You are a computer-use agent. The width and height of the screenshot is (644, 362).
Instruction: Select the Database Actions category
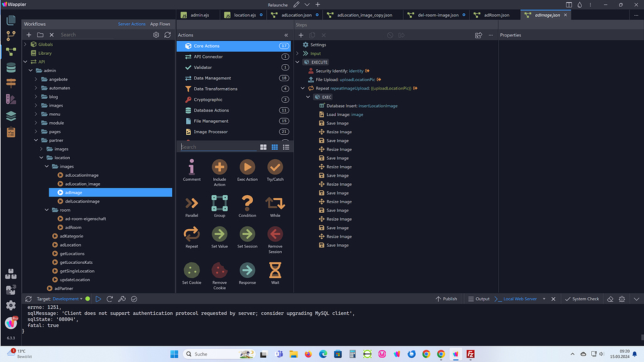211,110
